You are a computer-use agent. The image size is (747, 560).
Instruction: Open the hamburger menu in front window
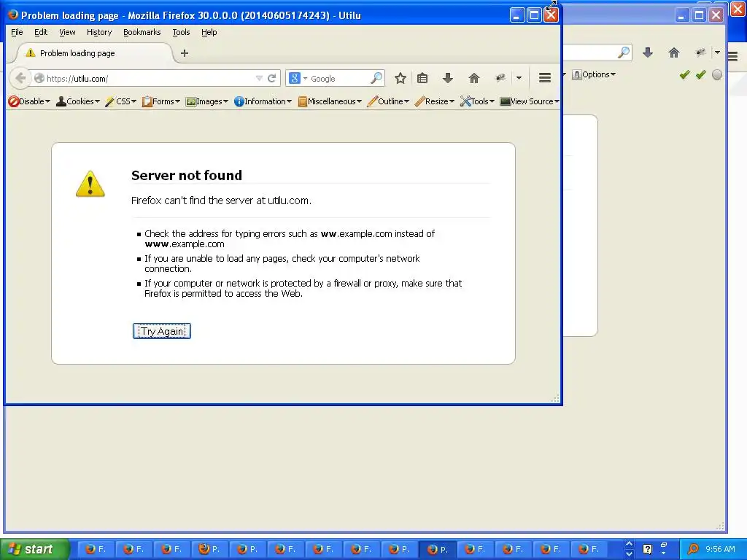coord(545,77)
